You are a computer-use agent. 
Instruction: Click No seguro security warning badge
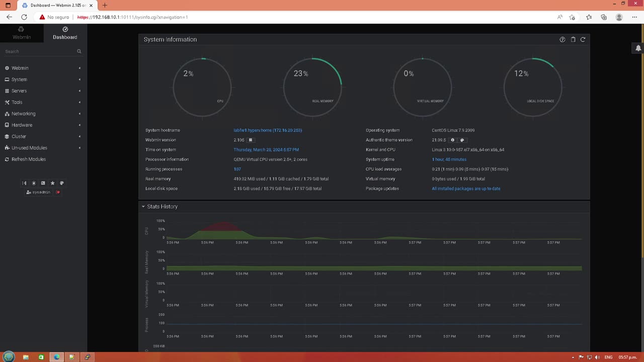[54, 17]
